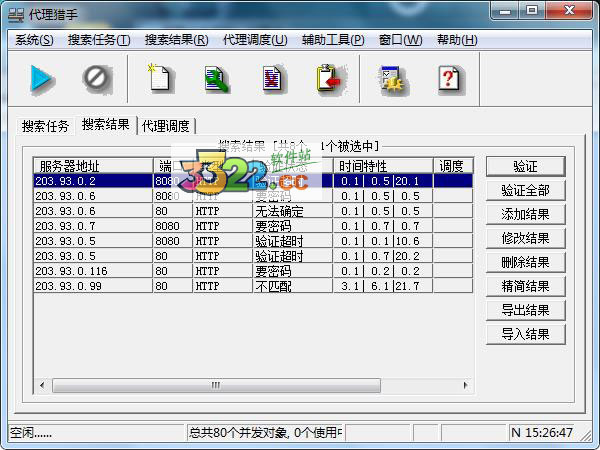Select the 203.93.0.5 row with port 8080
The height and width of the screenshot is (450, 600).
[253, 241]
